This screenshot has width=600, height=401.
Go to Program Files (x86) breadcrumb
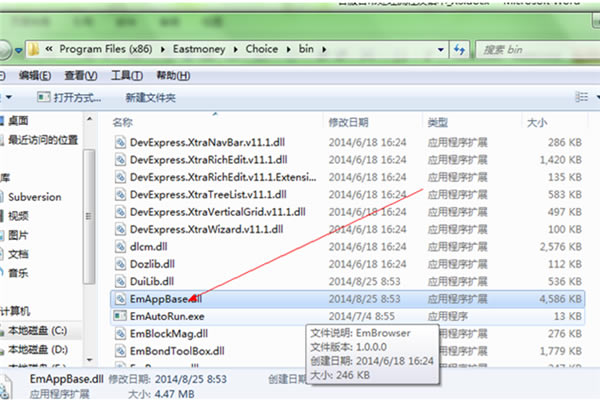point(106,49)
